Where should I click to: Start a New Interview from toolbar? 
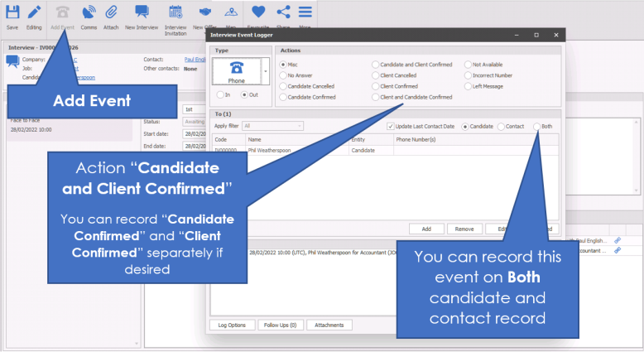(x=142, y=15)
